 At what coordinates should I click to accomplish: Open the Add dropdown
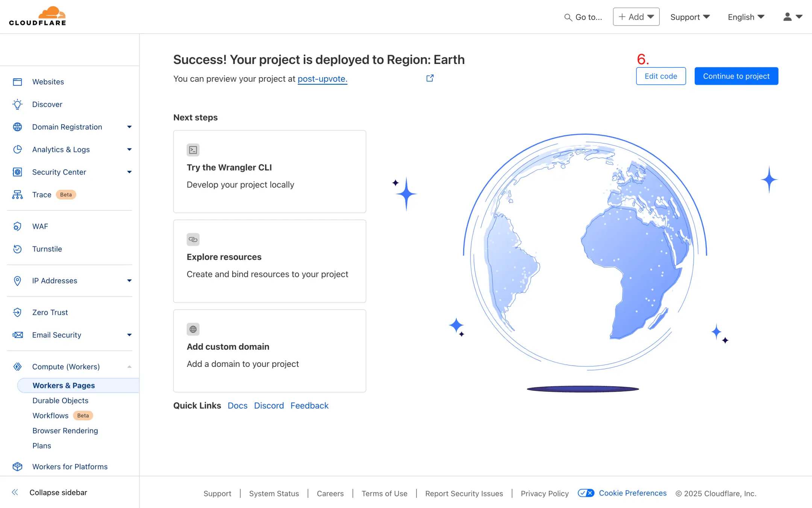click(636, 17)
